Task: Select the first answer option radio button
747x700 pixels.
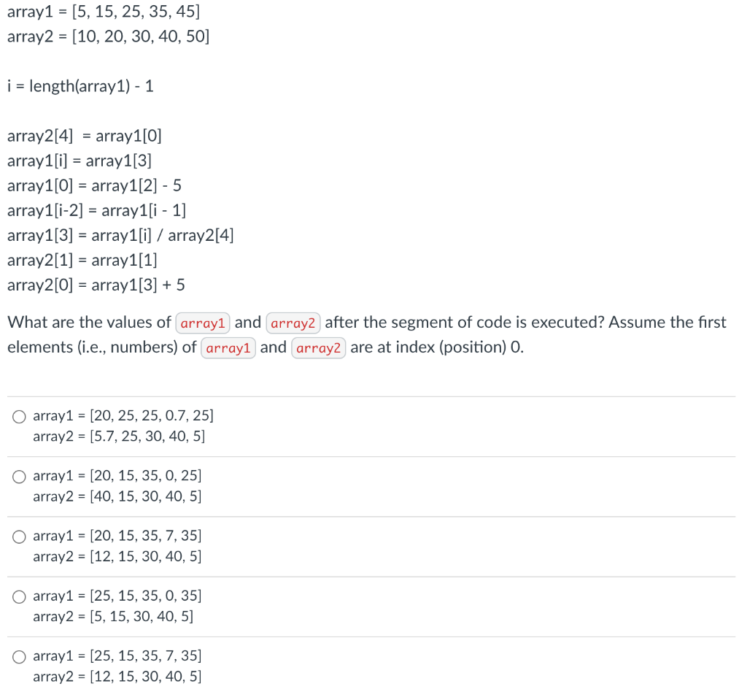Action: click(18, 416)
